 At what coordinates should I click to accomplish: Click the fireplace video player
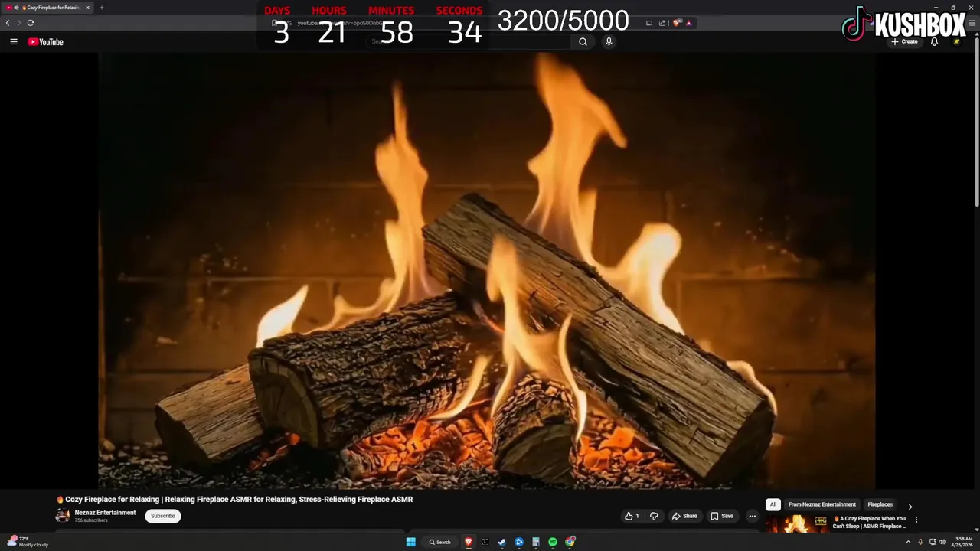point(487,270)
